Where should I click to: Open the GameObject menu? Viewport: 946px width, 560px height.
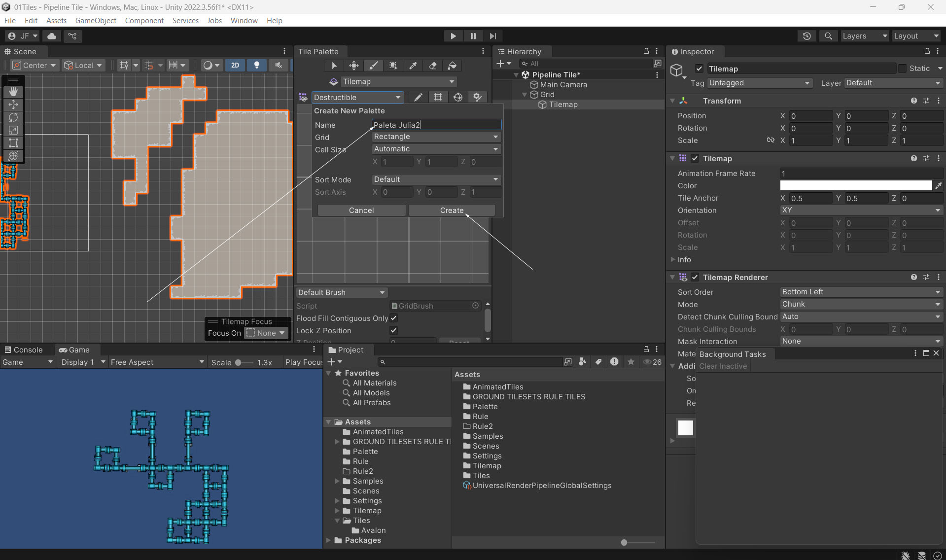pos(96,20)
